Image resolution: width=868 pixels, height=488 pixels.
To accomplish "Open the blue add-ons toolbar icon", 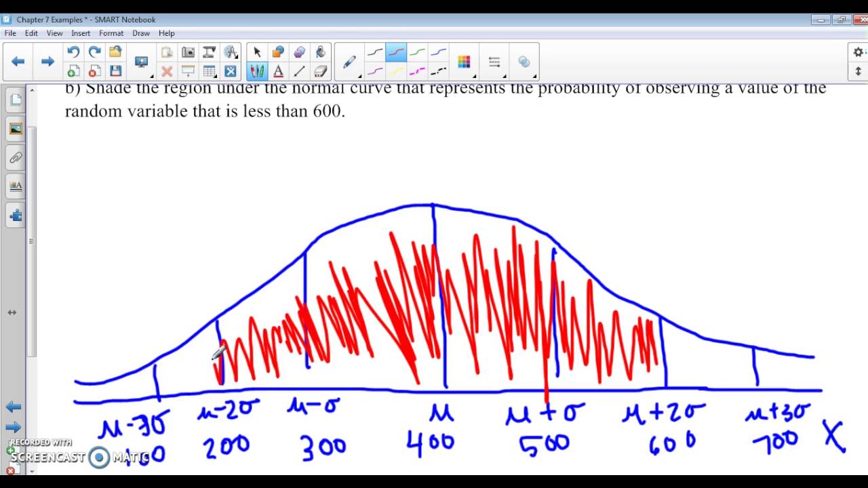I will click(x=231, y=71).
